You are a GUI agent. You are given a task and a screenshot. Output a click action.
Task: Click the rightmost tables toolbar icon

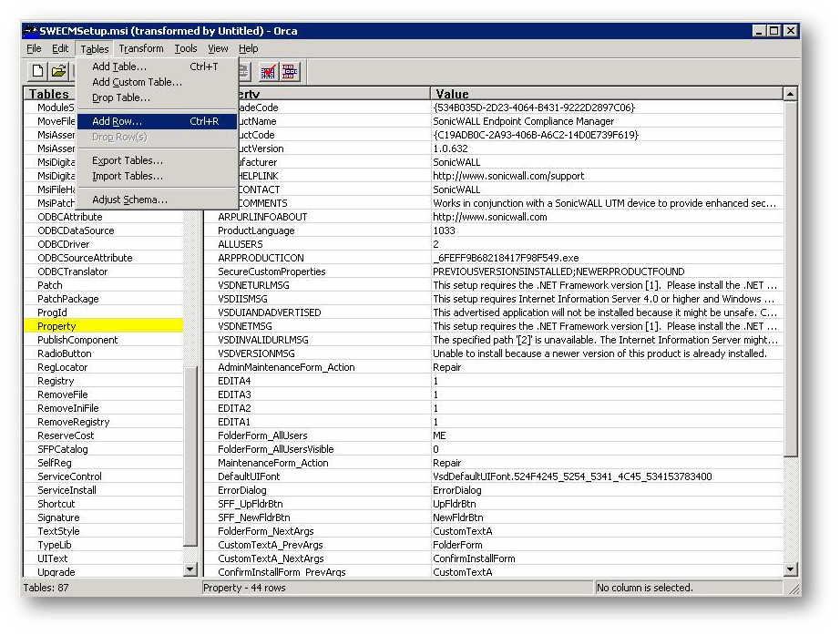coord(290,71)
